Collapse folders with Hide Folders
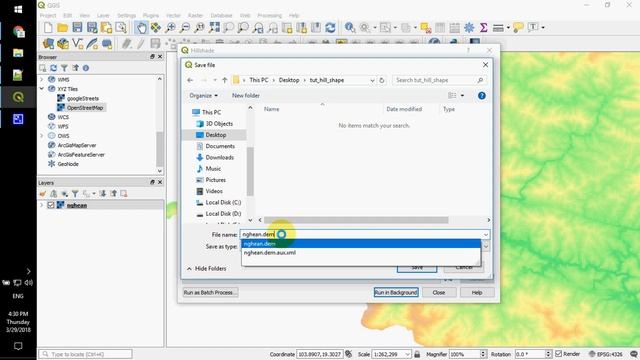 (x=207, y=269)
